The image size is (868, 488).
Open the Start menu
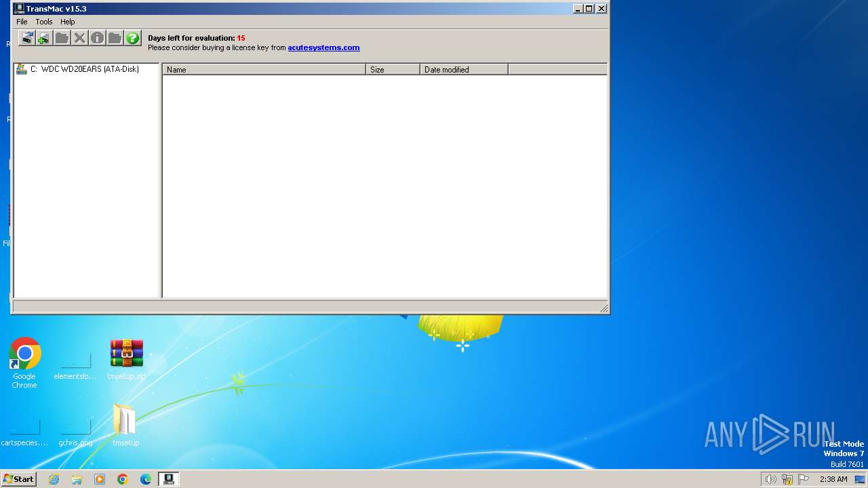[x=19, y=479]
